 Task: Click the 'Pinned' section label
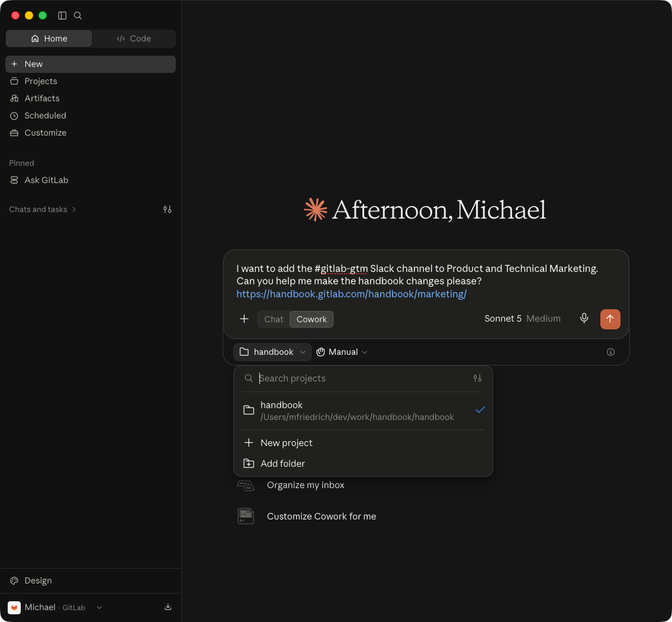(21, 163)
